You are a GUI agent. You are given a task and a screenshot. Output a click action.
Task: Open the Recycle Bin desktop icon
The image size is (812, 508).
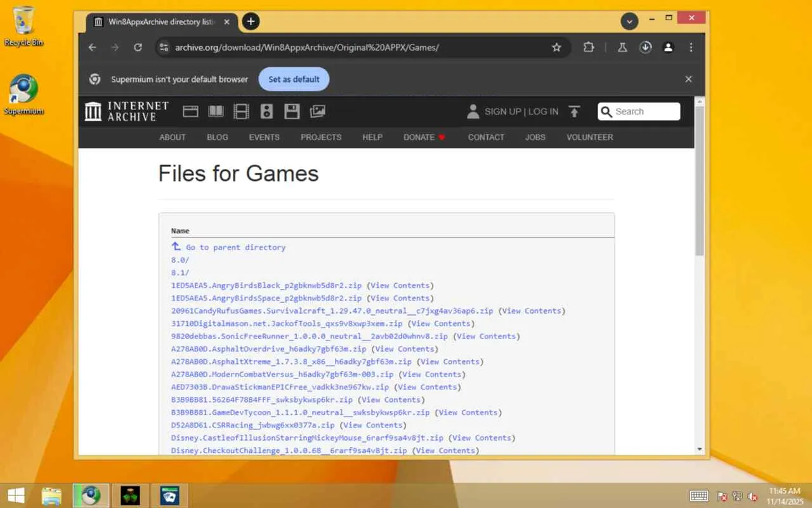(x=24, y=27)
